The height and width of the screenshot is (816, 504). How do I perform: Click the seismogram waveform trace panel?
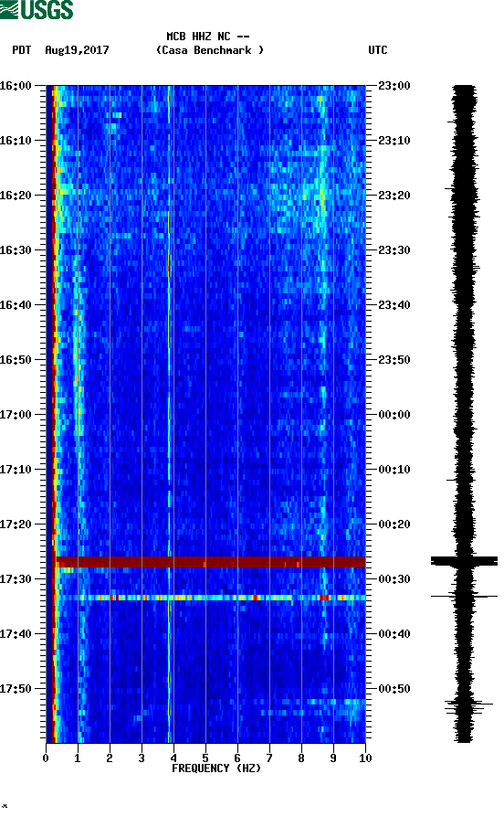[464, 414]
